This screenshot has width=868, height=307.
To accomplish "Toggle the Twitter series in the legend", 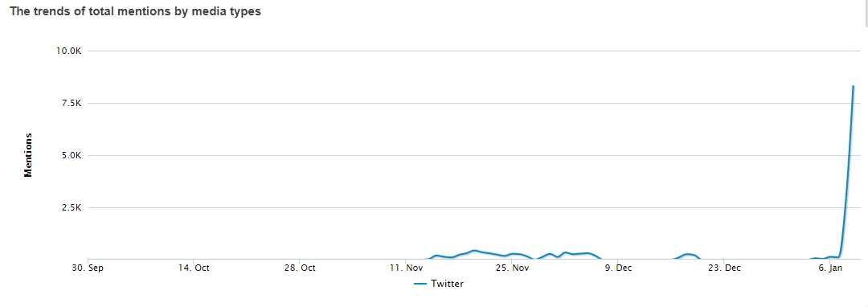I will pos(439,284).
